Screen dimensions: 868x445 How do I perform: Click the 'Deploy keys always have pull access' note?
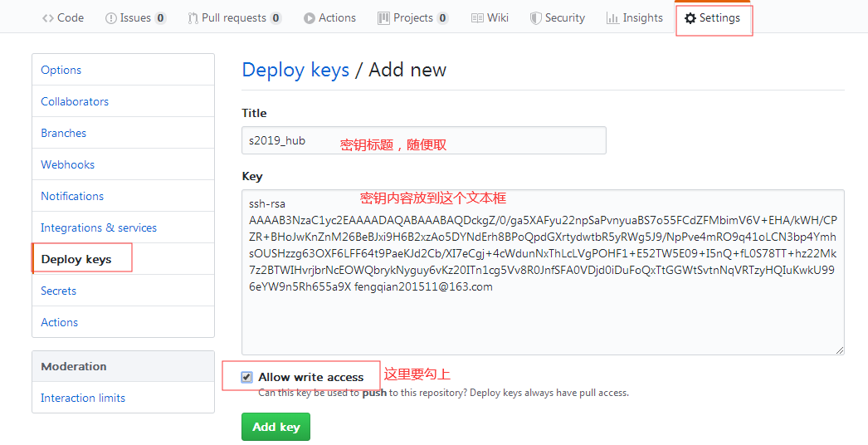click(x=549, y=393)
